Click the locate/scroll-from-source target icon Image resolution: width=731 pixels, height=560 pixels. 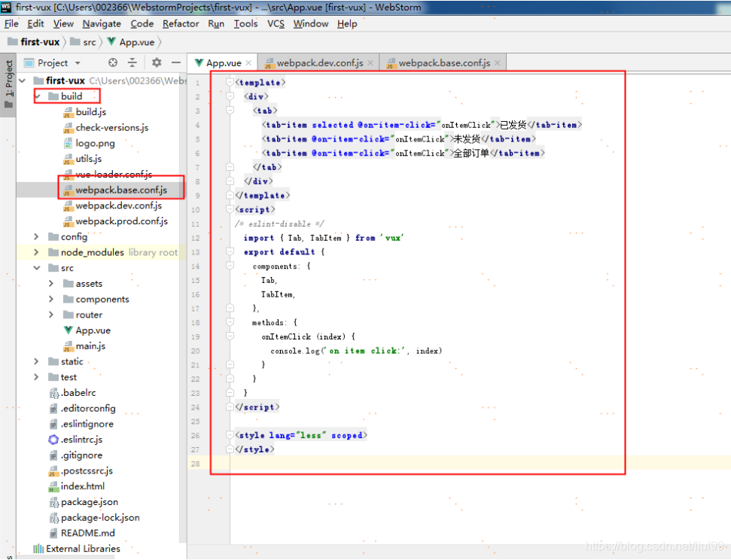(x=113, y=62)
